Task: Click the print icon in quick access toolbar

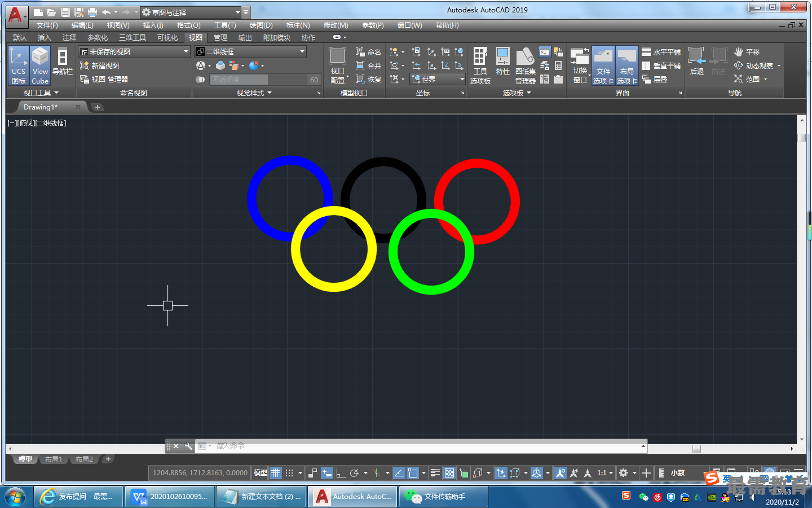Action: [92, 12]
